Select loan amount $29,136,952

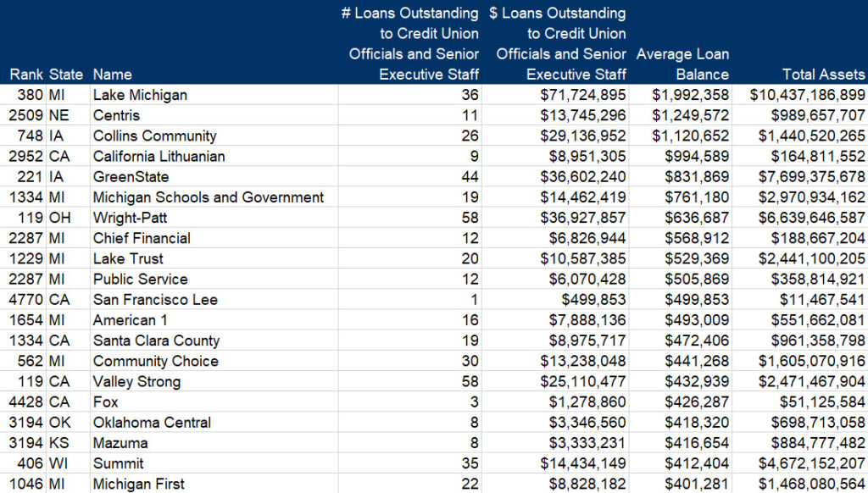tap(583, 136)
